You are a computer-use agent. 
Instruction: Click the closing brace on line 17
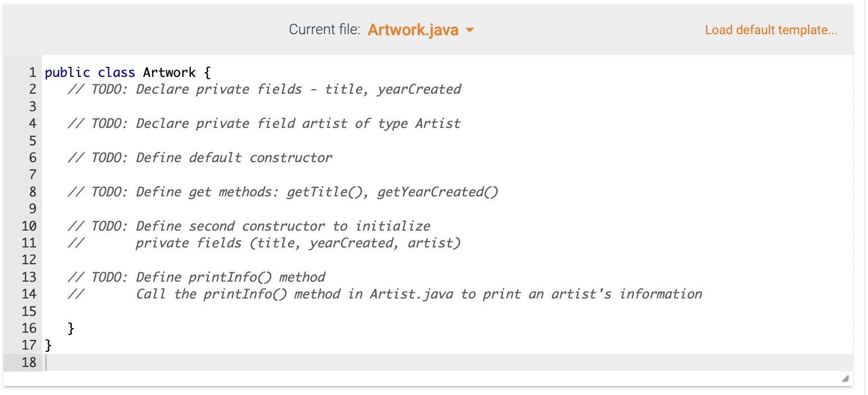(x=48, y=345)
